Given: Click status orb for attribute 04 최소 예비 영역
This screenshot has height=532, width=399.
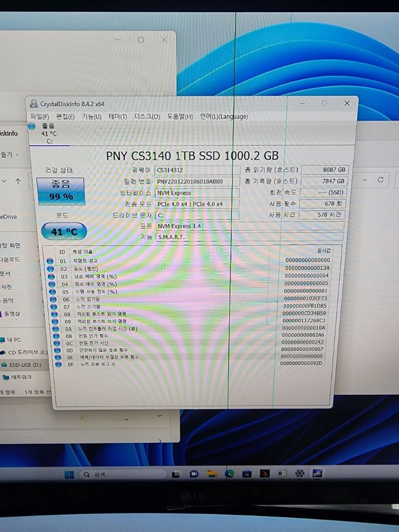Looking at the screenshot, I should (x=52, y=284).
